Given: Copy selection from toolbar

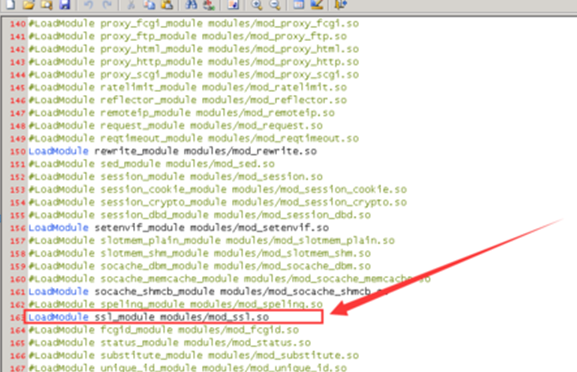Looking at the screenshot, I should (x=149, y=4).
